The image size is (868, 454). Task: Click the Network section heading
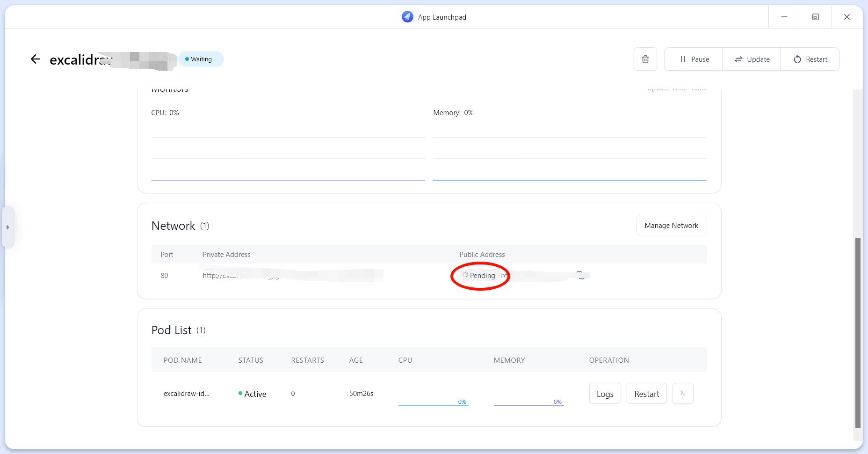(174, 226)
